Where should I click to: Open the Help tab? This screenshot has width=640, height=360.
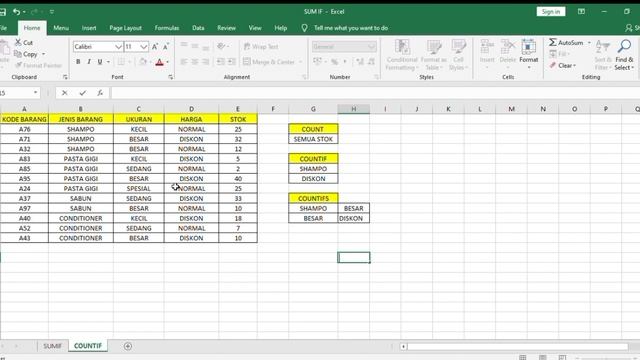(280, 28)
